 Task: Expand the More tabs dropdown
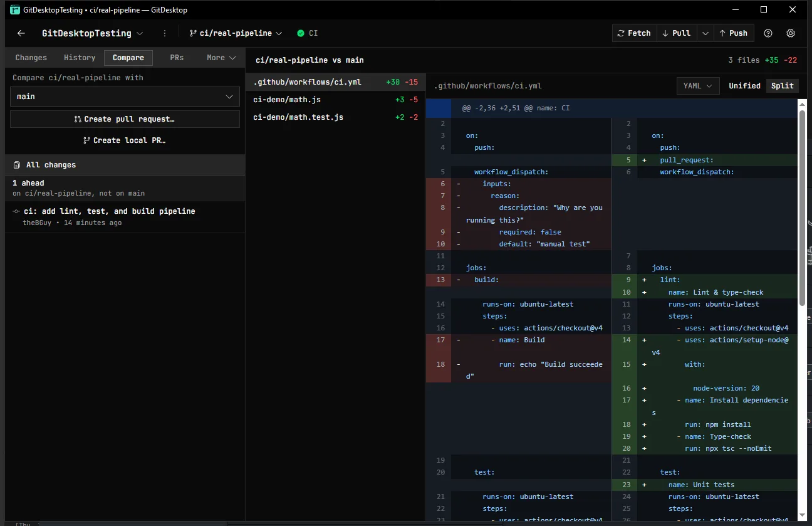(x=221, y=58)
